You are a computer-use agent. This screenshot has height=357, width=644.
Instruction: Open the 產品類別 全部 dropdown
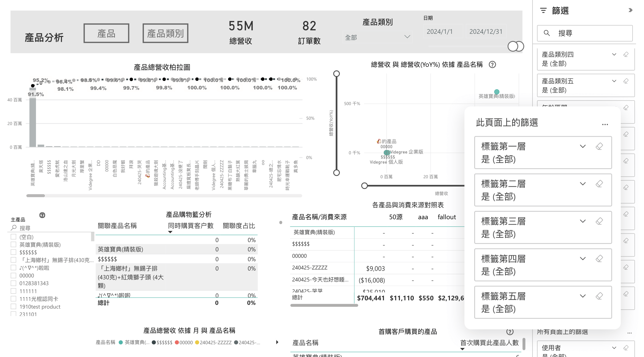[377, 37]
